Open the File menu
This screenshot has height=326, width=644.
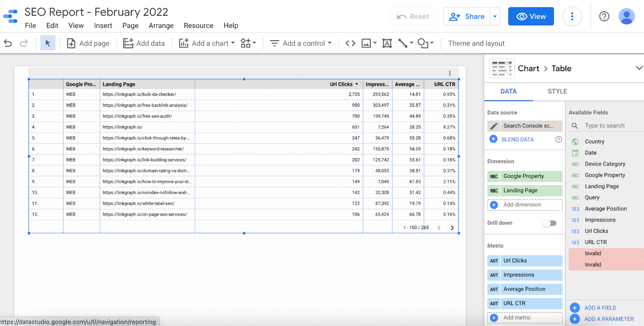point(30,26)
